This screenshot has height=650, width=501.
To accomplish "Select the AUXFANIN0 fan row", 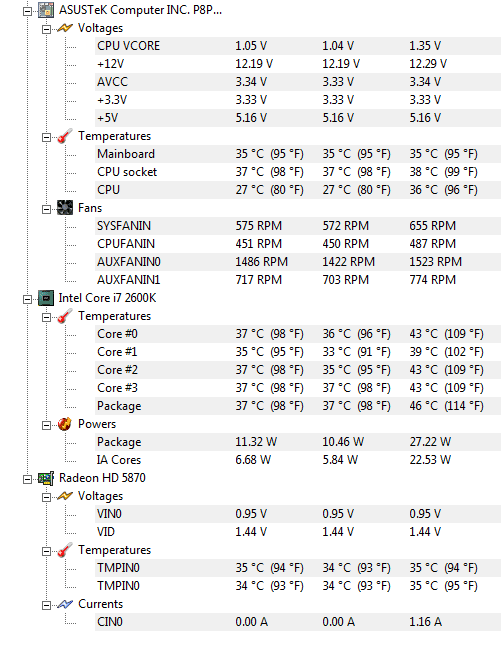I will pyautogui.click(x=298, y=262).
